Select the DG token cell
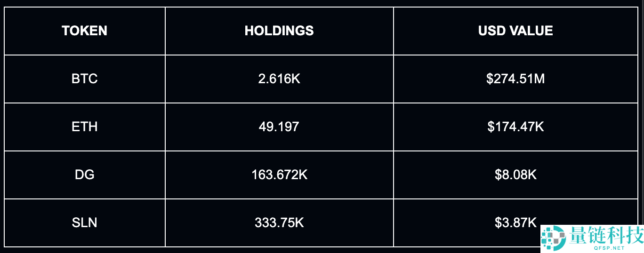This screenshot has height=253, width=644. 85,175
